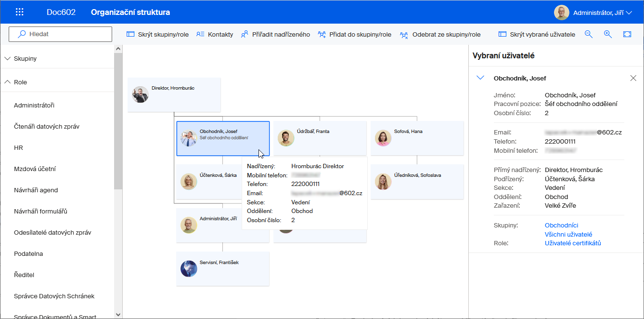Image resolution: width=644 pixels, height=319 pixels.
Task: Click the sidebar scrollbar down arrow
Action: click(x=118, y=314)
